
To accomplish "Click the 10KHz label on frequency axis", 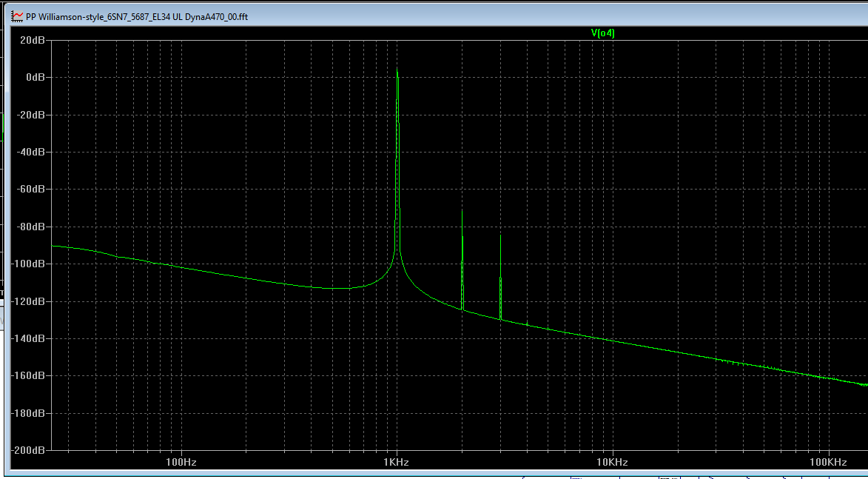I will click(612, 463).
